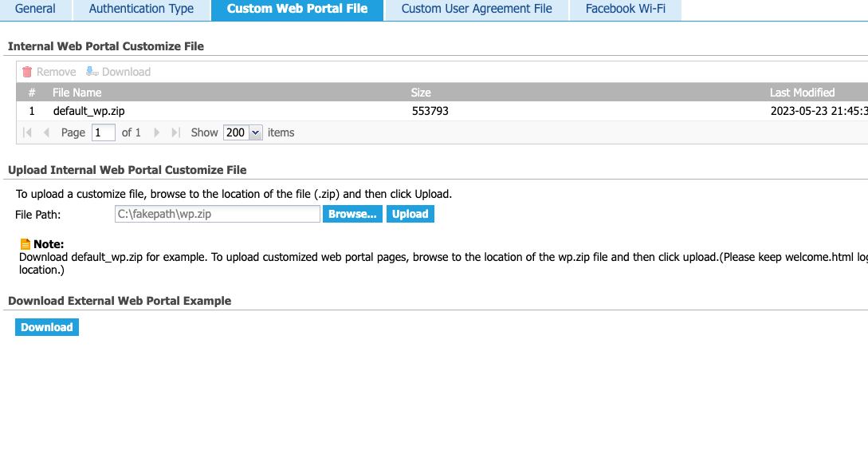
Task: Click the Upload button
Action: tap(410, 214)
